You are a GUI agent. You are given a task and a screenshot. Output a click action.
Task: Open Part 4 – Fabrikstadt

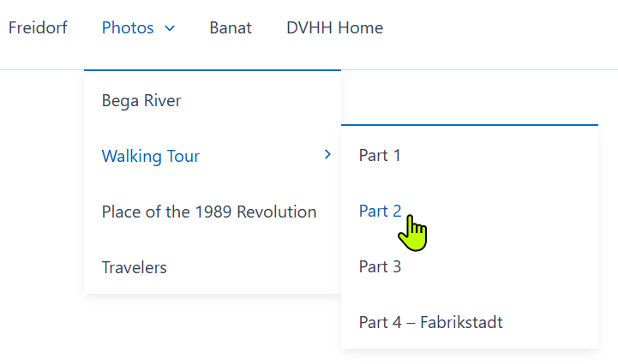(x=430, y=322)
